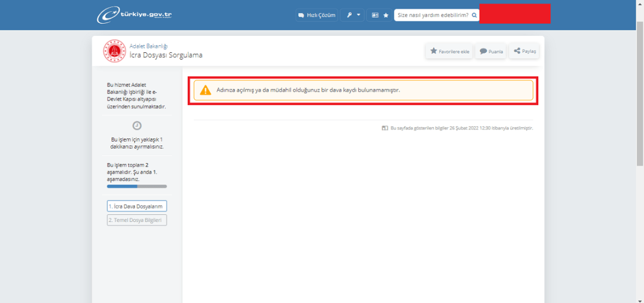This screenshot has height=303, width=644.
Task: Click the İcra Dosyası Sorgulama title
Action: point(166,55)
